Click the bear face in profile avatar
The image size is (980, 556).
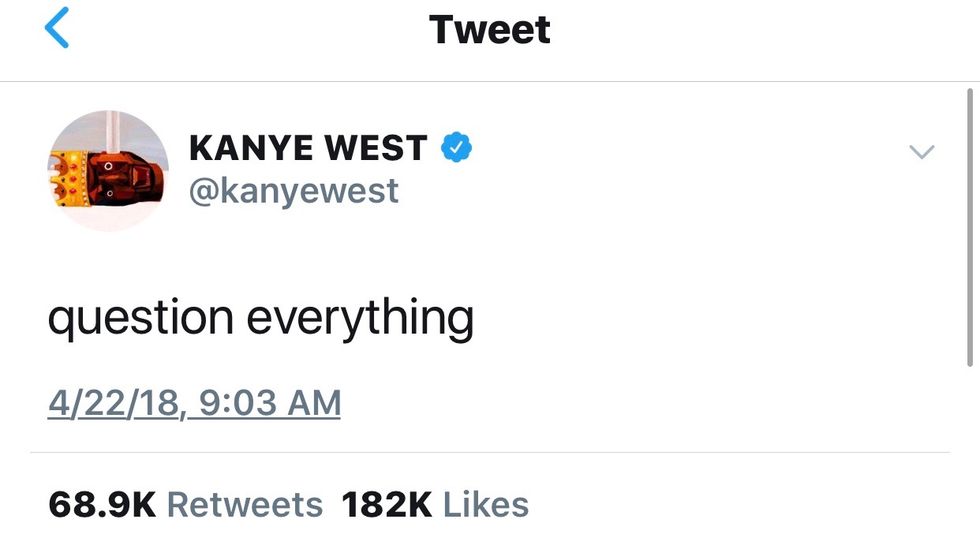(125, 179)
